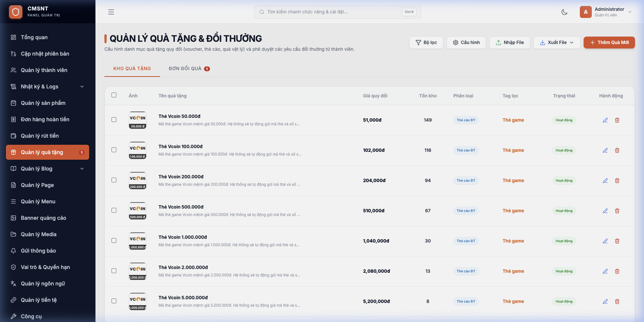Switch to dark mode via moon icon
The height and width of the screenshot is (322, 644).
click(x=565, y=12)
